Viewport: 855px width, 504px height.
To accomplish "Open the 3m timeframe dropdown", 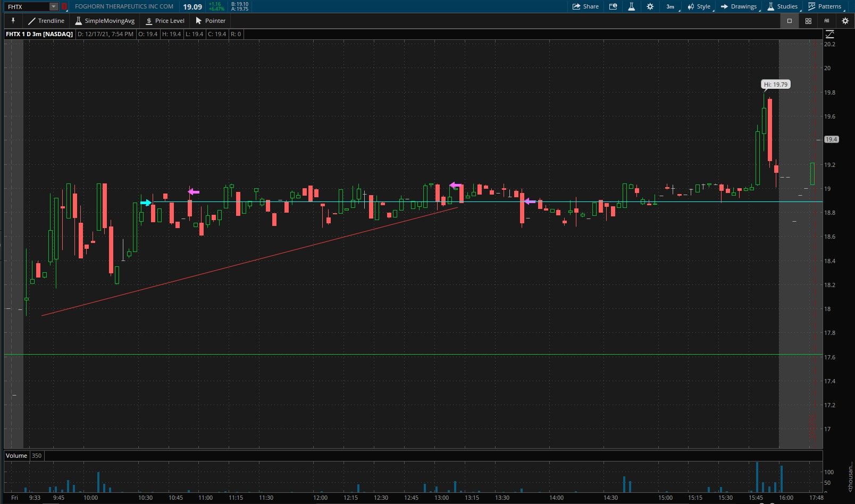I will 670,6.
